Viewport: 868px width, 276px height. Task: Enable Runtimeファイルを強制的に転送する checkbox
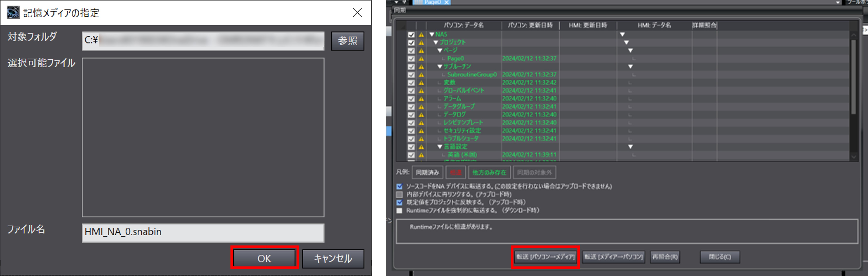[400, 211]
